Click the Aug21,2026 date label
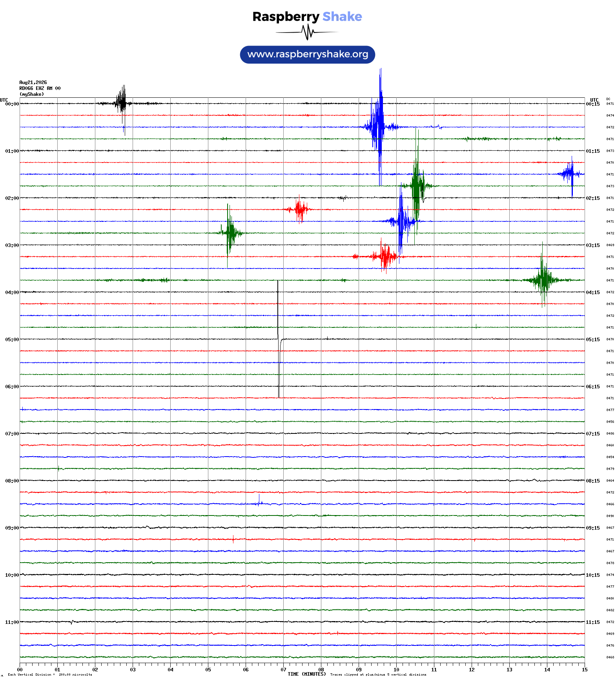616x680 pixels. (x=33, y=82)
